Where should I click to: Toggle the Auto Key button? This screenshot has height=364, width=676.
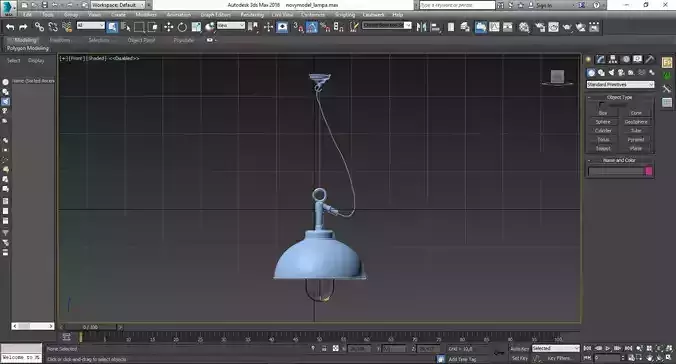point(520,348)
